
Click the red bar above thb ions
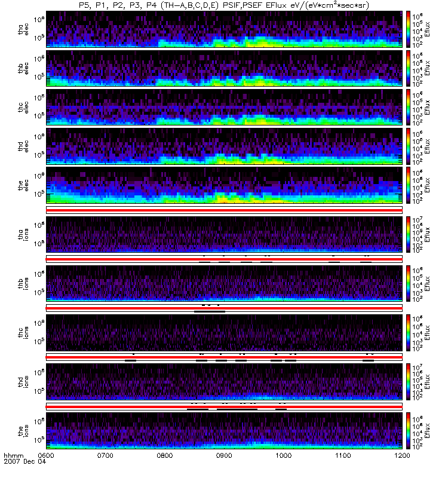225,259
